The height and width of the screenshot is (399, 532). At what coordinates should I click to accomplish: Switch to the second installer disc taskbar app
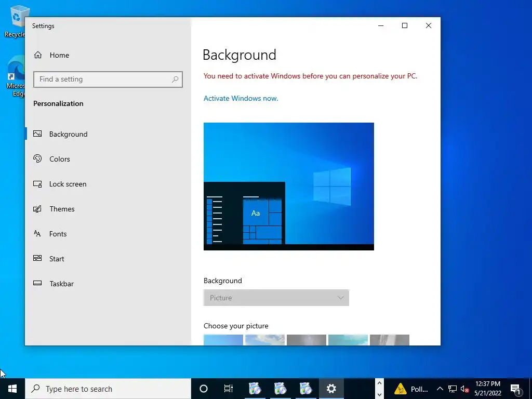click(x=280, y=389)
